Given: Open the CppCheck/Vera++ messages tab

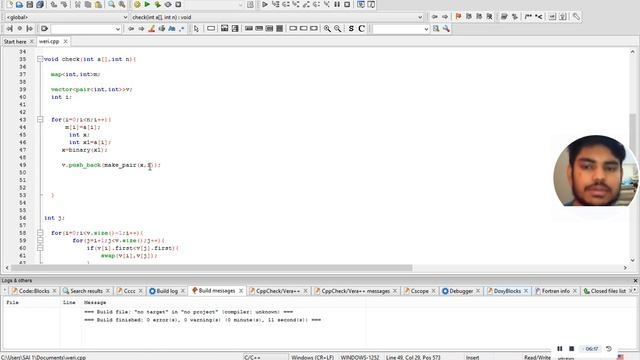Looking at the screenshot, I should click(355, 291).
